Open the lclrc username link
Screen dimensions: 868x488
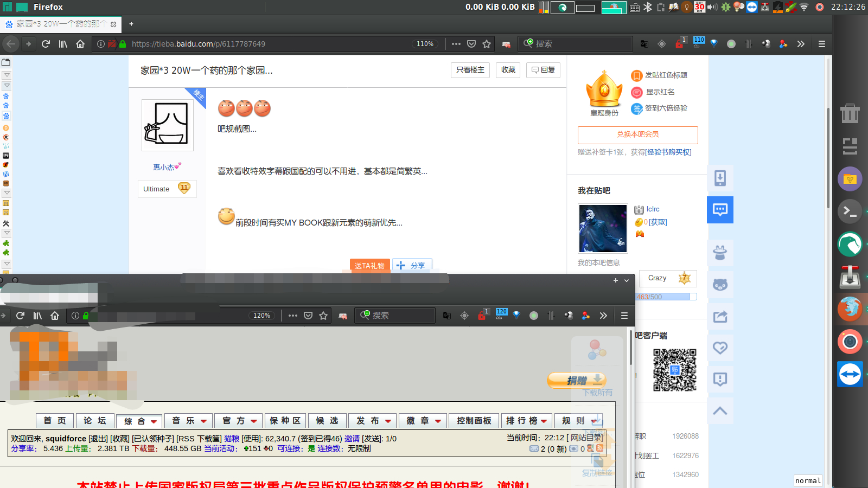pos(653,209)
